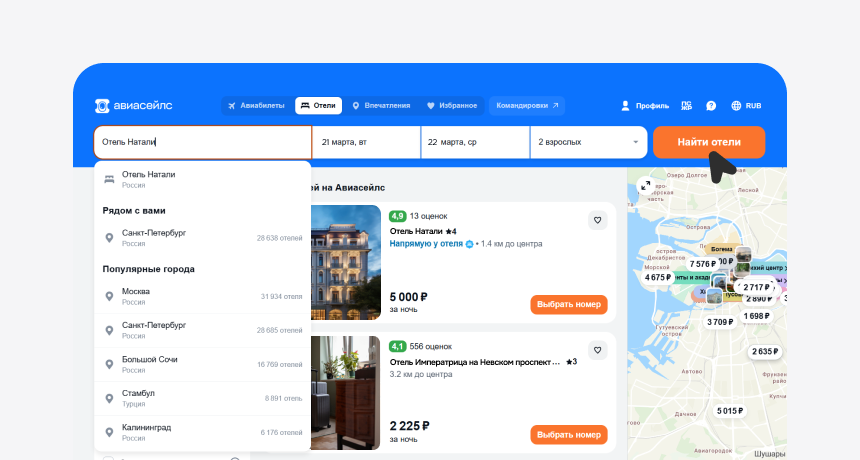The image size is (860, 460).
Task: Expand the map to fullscreen
Action: pos(645,186)
